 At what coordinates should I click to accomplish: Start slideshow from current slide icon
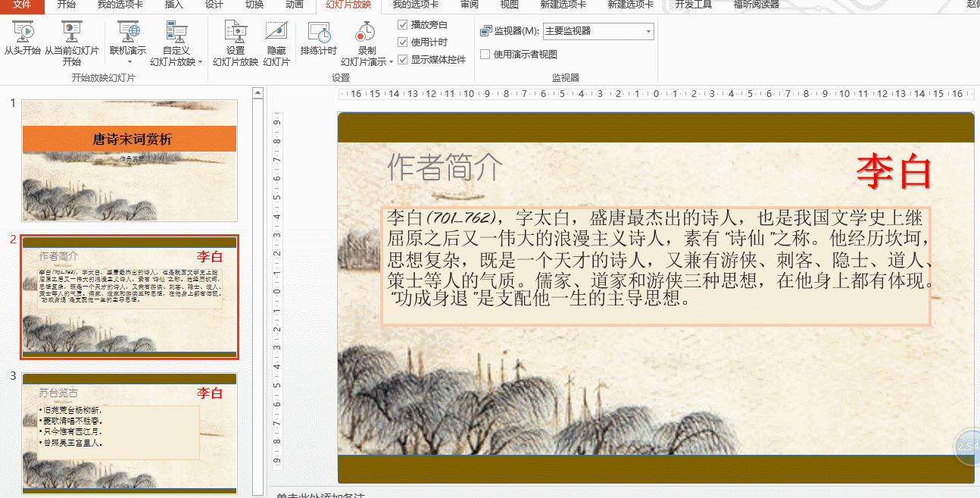[x=72, y=32]
